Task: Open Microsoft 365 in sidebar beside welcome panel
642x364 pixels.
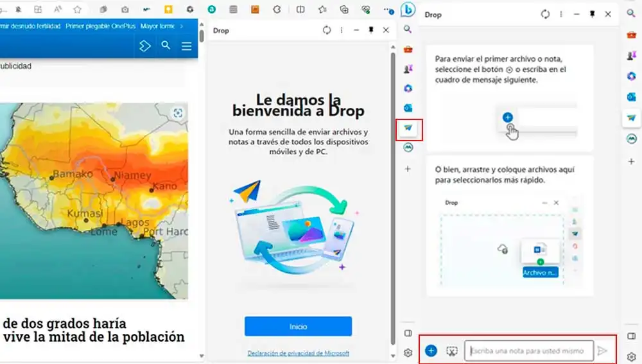Action: coord(408,88)
